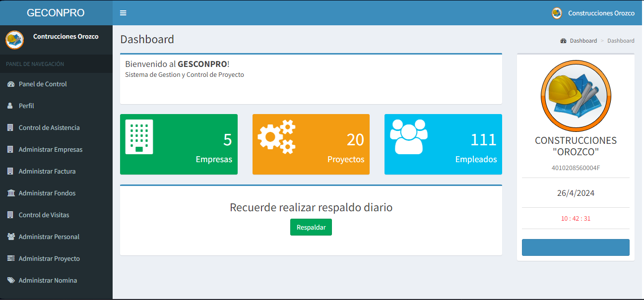Click the GECONPRO logo title
This screenshot has width=644, height=300.
point(56,13)
